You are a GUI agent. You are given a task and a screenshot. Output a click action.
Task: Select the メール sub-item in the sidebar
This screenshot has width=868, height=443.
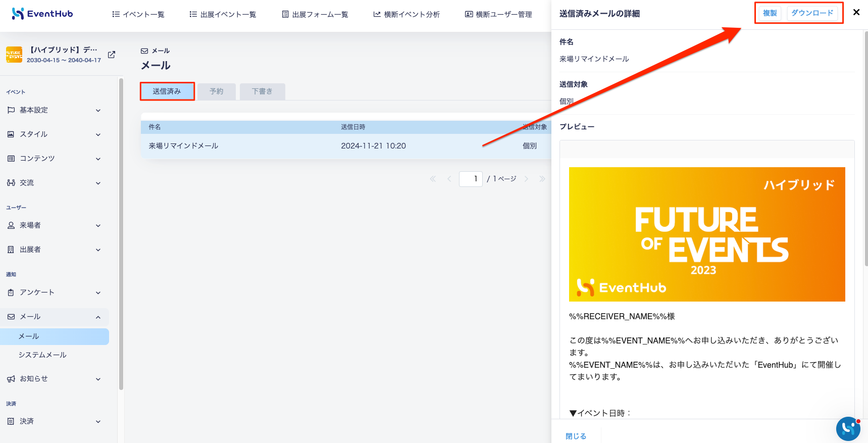coord(55,336)
